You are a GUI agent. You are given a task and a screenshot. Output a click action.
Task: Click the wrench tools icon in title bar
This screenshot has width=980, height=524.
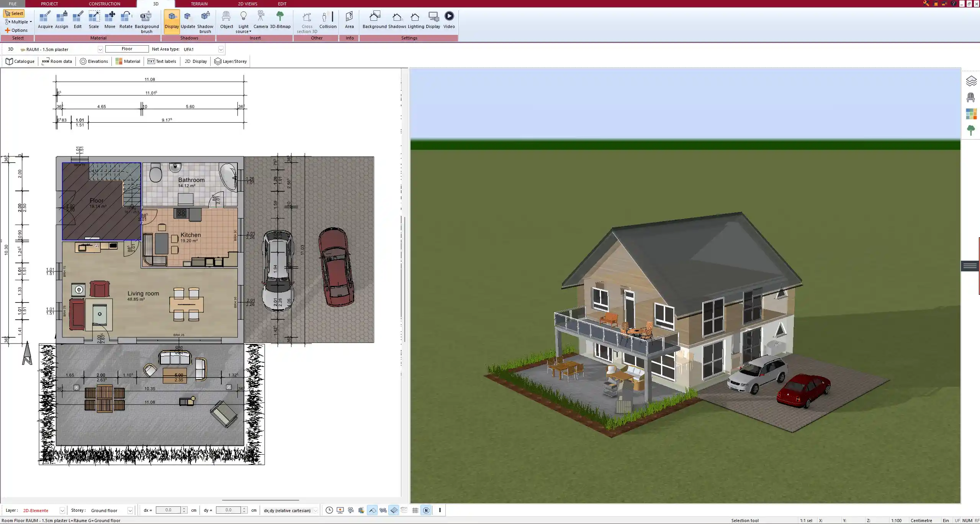(926, 3)
